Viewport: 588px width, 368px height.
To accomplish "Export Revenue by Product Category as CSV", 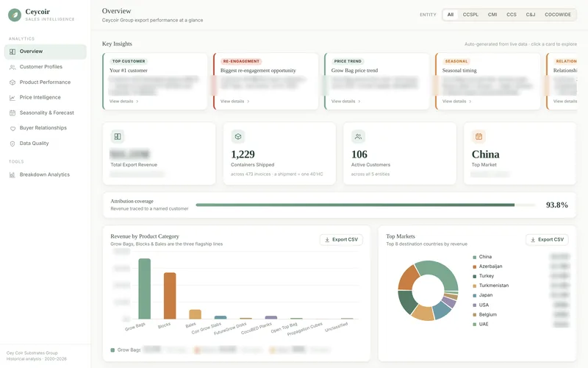I will (x=341, y=240).
